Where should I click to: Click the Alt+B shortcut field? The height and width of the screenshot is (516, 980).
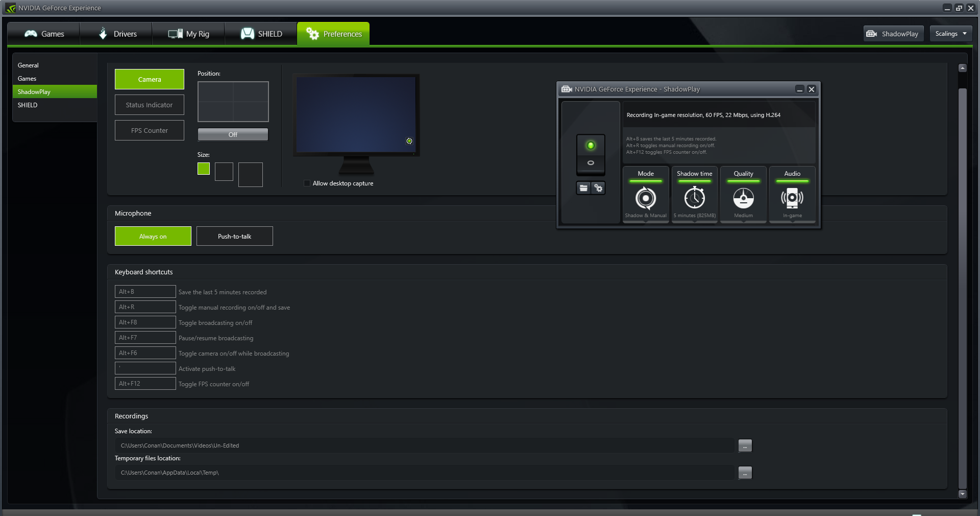point(145,292)
